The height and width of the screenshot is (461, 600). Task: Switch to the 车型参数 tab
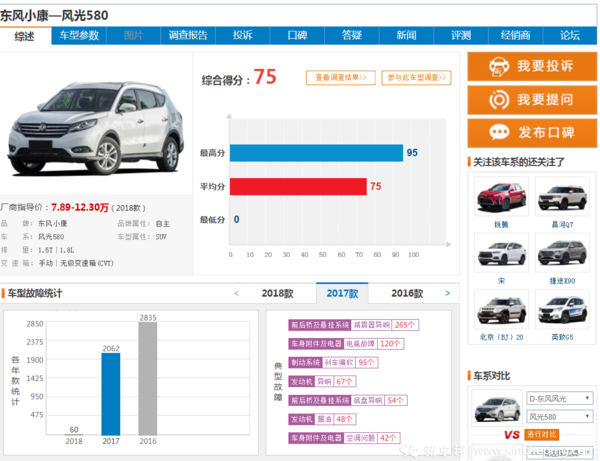tap(79, 35)
